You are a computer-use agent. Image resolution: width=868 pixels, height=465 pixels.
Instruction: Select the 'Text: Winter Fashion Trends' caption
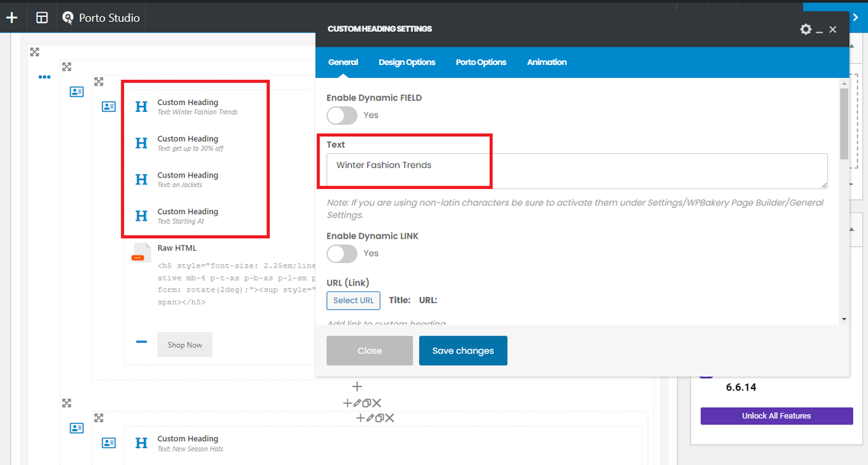pyautogui.click(x=197, y=113)
